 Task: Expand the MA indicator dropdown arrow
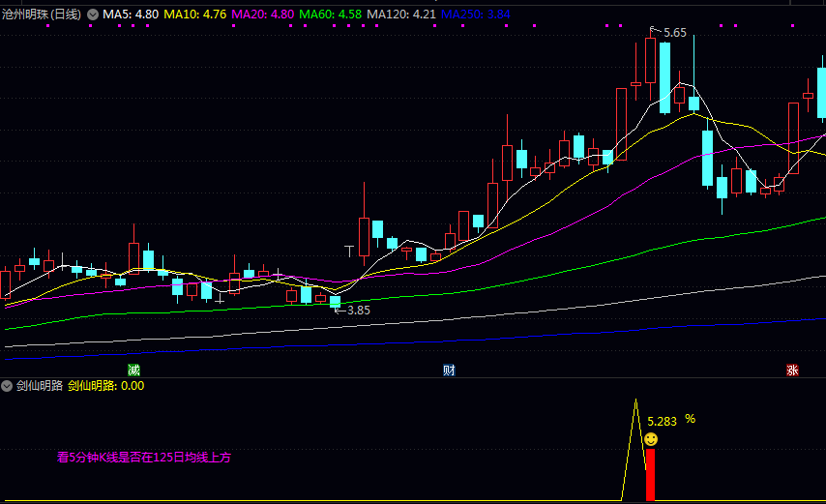(93, 15)
